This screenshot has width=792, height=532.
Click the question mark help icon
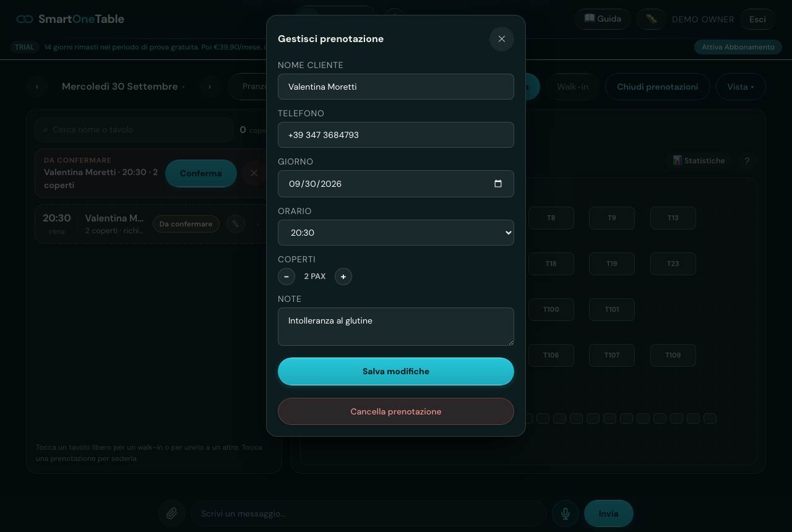[x=747, y=161]
